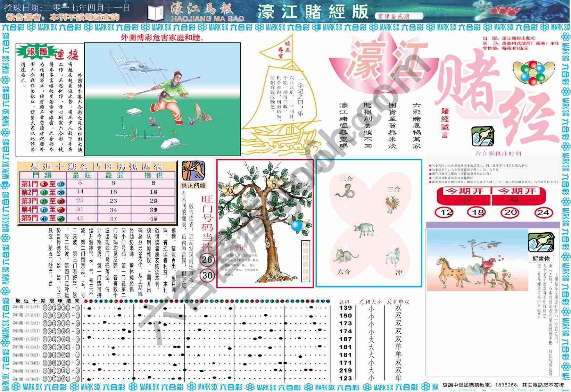
Task: Select the ox in the zodiac diagram's center
Action: [x=364, y=231]
